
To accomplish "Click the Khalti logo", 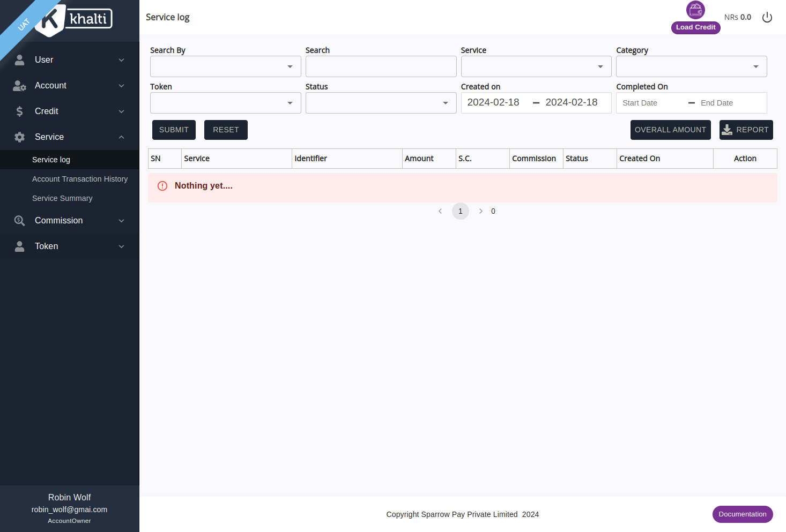I will [74, 20].
